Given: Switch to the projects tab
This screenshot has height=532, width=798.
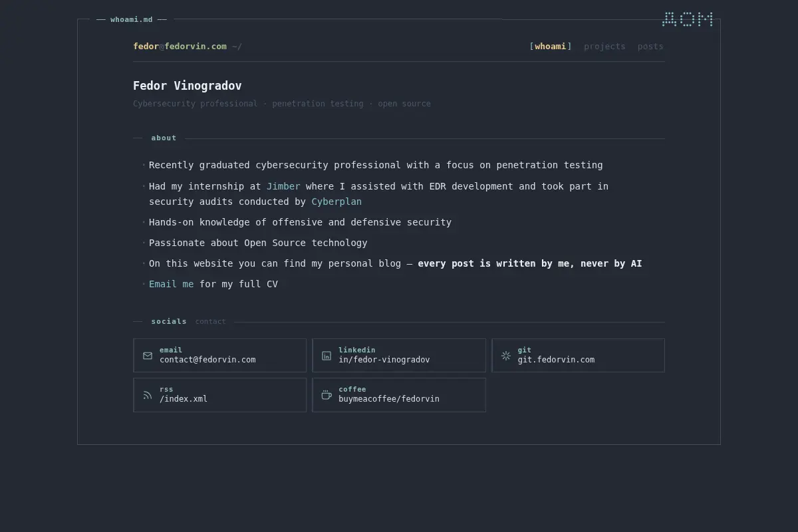Looking at the screenshot, I should coord(604,47).
